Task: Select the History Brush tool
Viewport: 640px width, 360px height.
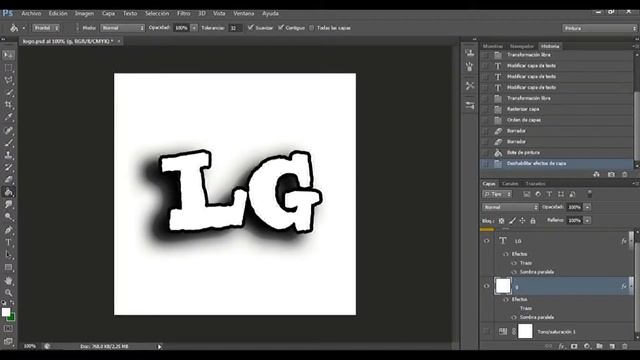Action: tap(8, 167)
